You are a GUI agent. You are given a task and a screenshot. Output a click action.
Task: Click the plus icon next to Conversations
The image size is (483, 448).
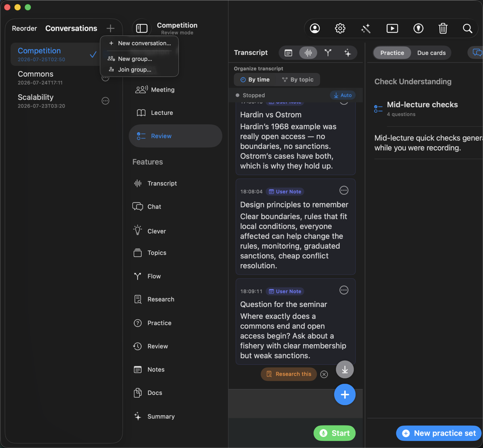pyautogui.click(x=110, y=28)
